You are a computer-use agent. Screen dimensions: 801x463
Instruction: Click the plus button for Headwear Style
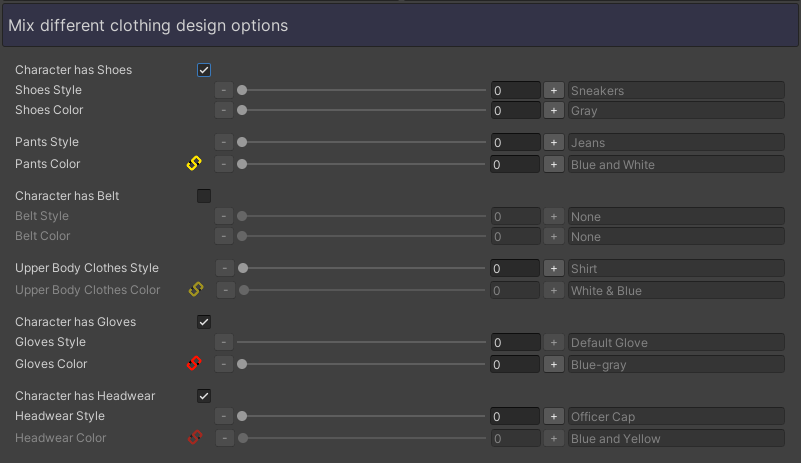[x=554, y=416]
